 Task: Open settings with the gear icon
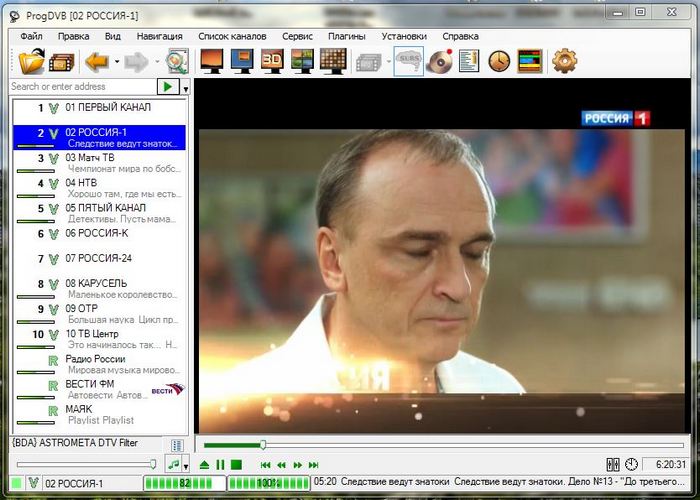(x=565, y=62)
